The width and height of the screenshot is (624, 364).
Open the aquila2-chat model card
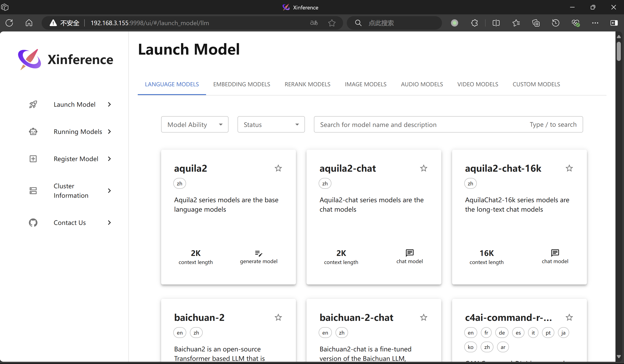click(x=373, y=217)
